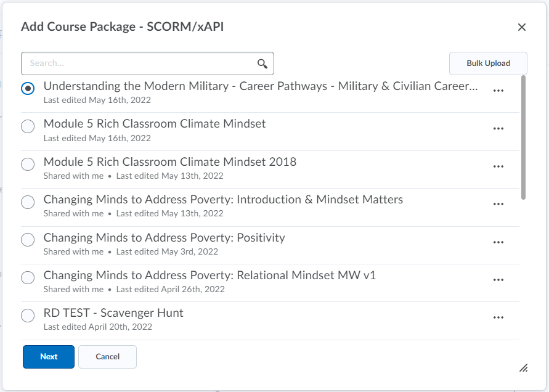Open options for Poverty: Positivity package
This screenshot has height=392, width=549.
click(498, 242)
